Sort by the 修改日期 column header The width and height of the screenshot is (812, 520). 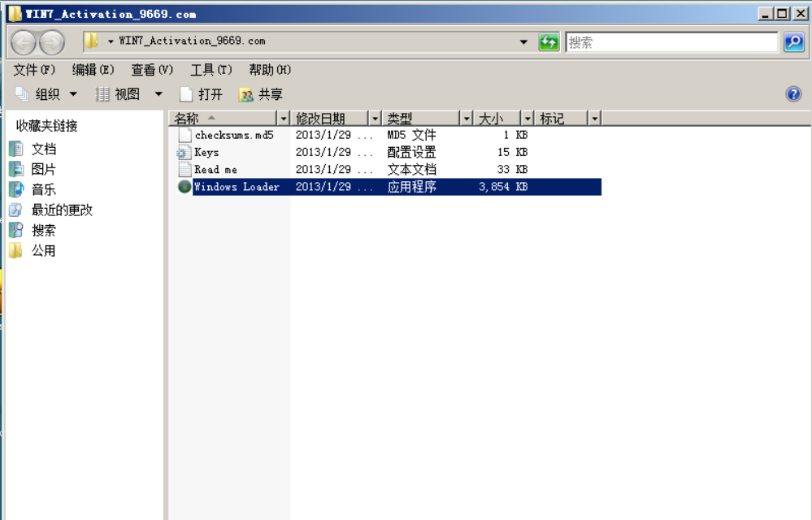(x=329, y=119)
